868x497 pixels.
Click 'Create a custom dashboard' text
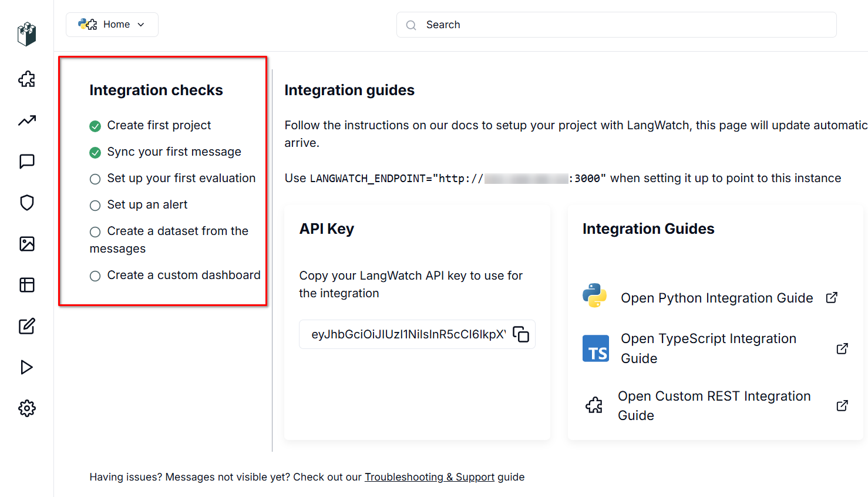pos(184,275)
